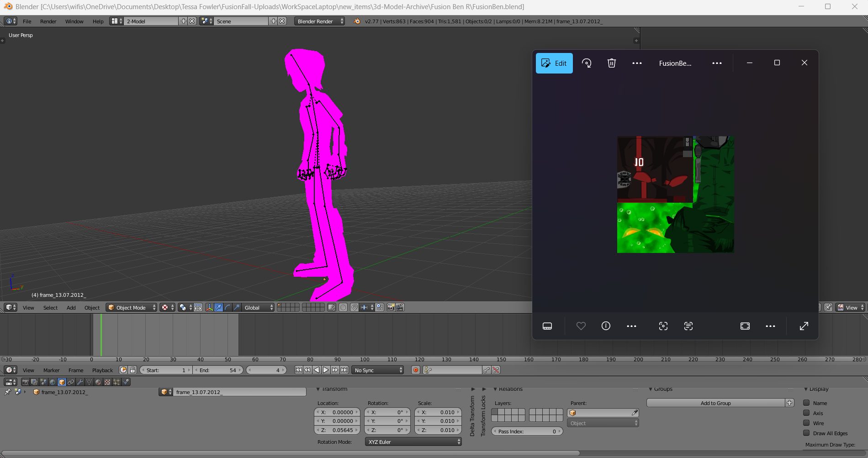Enable Draw All Edges checkbox
This screenshot has width=868, height=458.
(x=806, y=433)
